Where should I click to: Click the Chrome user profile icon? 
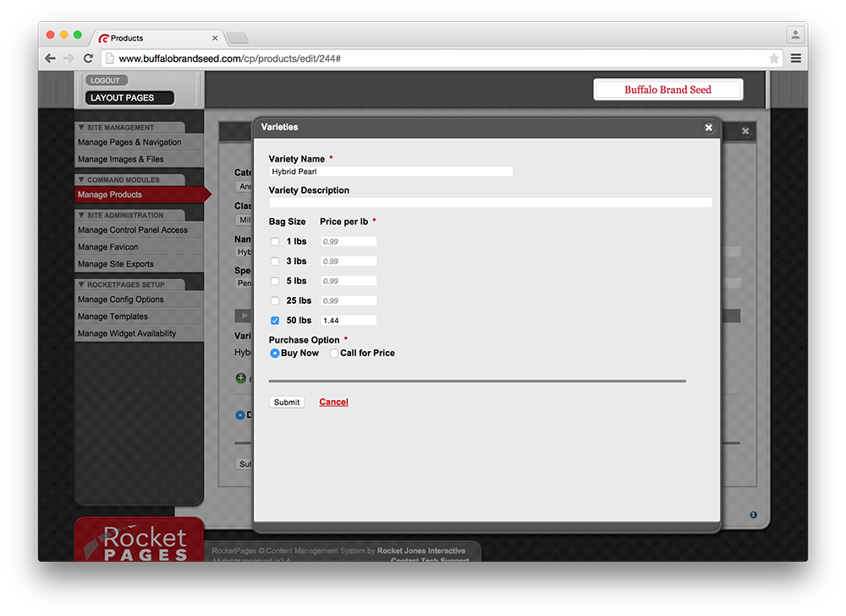point(795,35)
